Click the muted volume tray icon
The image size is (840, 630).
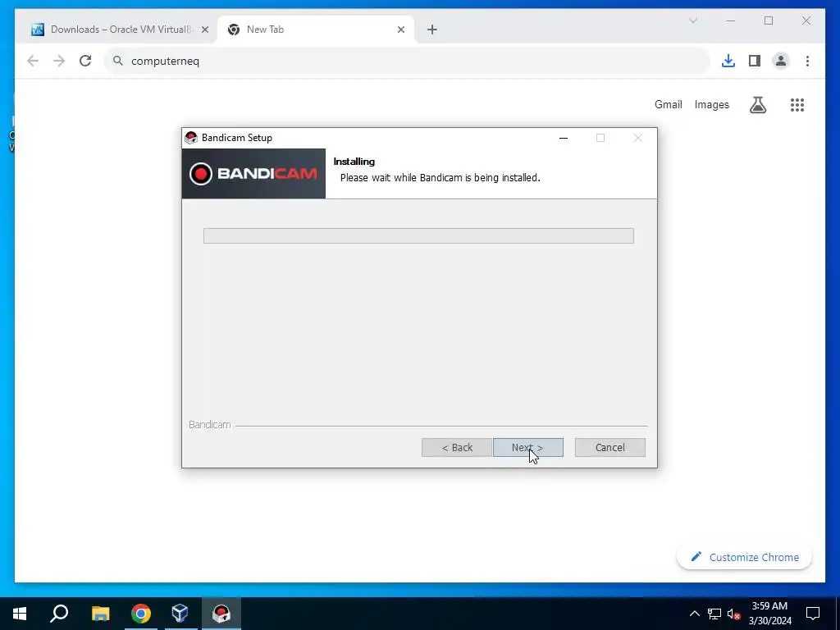[733, 614]
